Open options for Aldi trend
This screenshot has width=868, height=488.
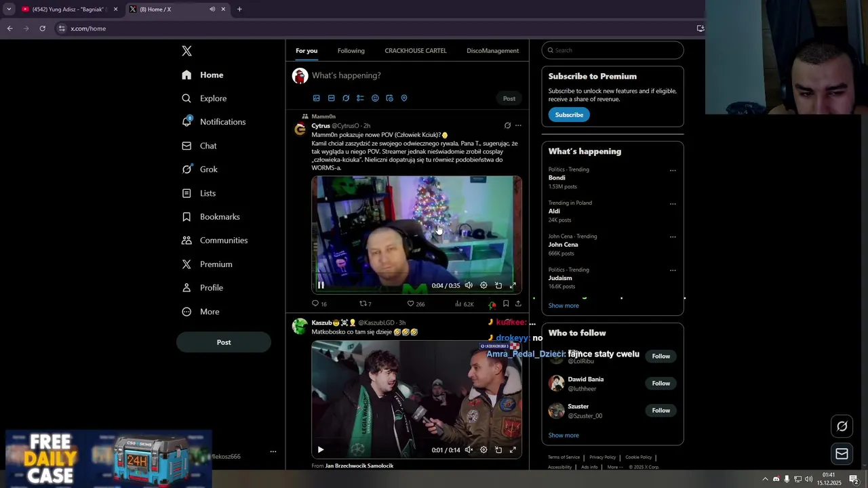point(673,203)
